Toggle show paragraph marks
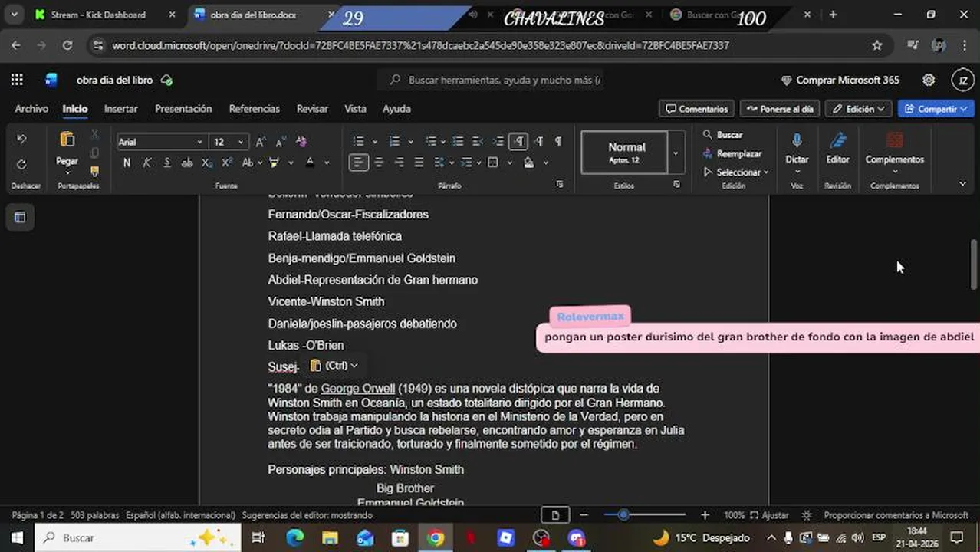 coord(558,142)
